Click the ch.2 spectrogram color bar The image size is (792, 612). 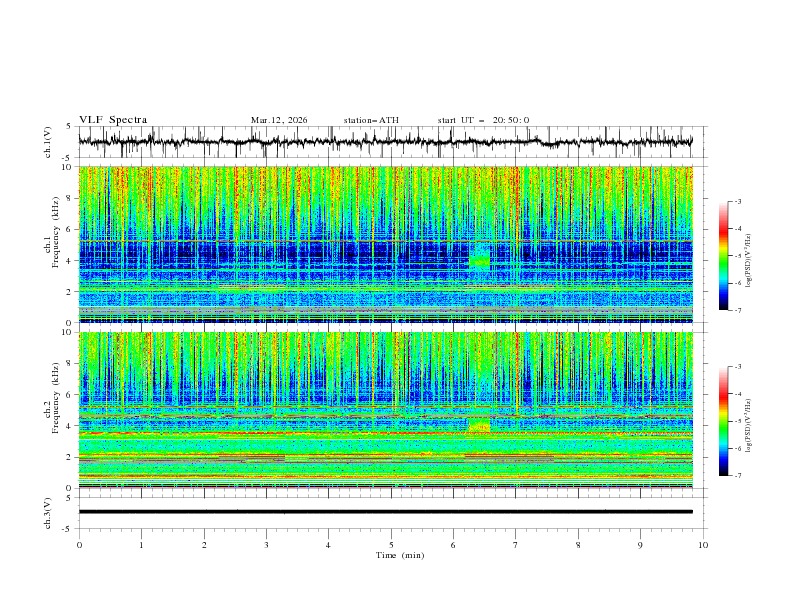click(723, 421)
